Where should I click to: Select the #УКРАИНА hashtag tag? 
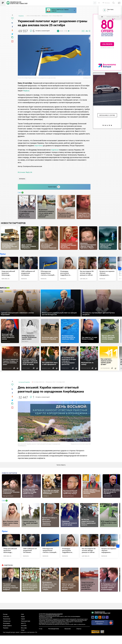22,179
